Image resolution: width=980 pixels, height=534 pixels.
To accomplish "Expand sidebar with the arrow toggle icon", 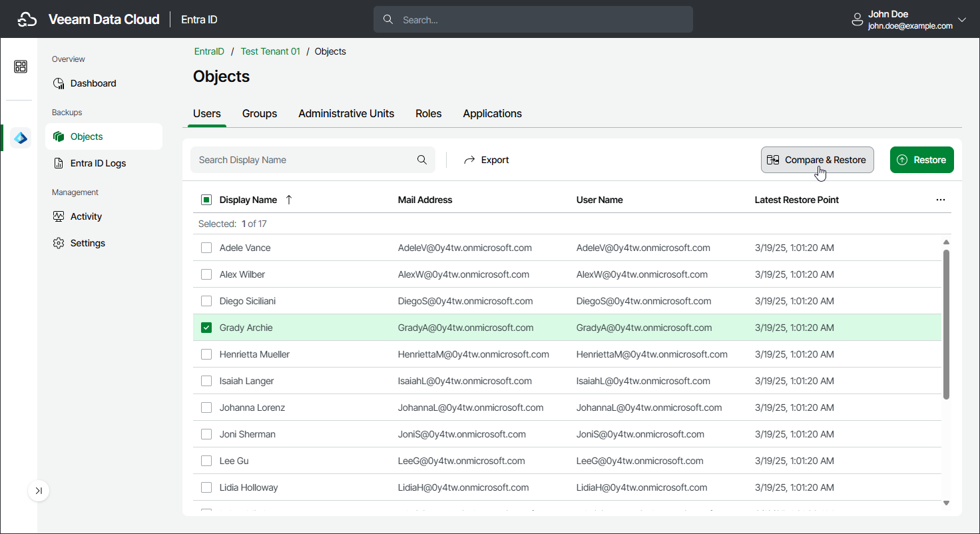I will [x=39, y=491].
